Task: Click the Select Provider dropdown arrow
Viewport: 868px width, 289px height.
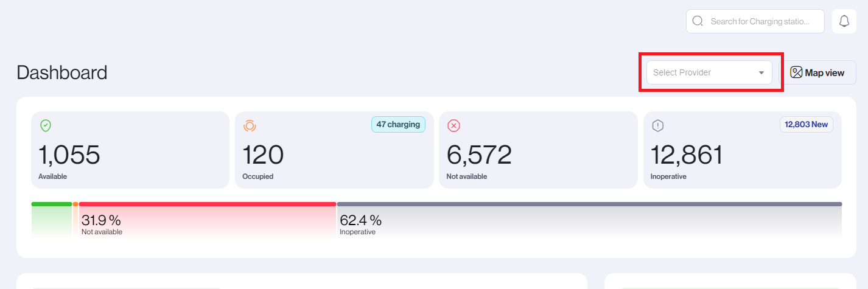Action: point(761,73)
